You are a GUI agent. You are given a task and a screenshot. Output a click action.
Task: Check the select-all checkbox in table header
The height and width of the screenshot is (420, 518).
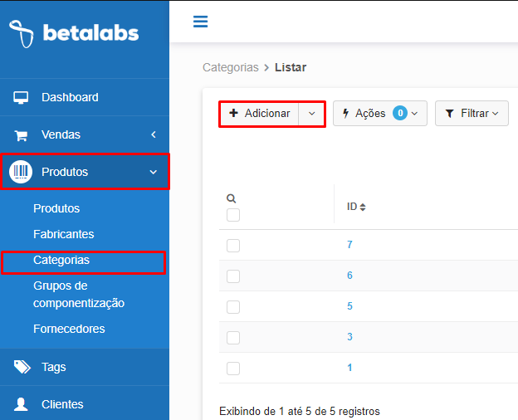click(233, 215)
